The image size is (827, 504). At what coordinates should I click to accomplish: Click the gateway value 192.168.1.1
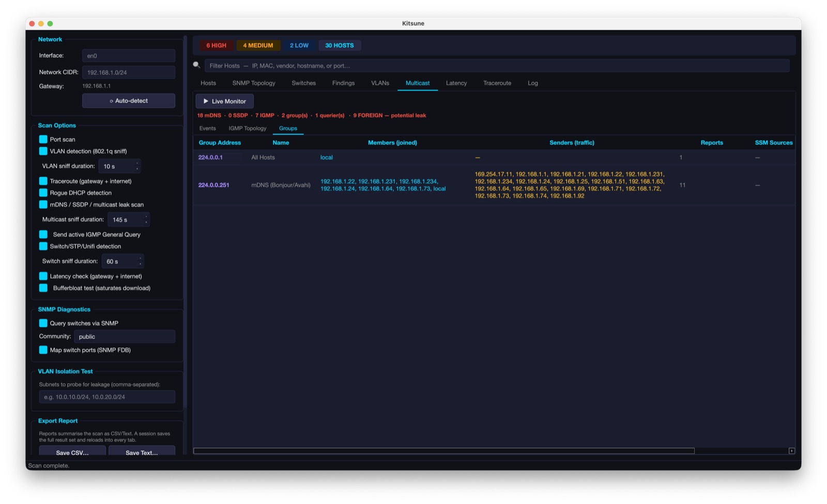pyautogui.click(x=97, y=86)
